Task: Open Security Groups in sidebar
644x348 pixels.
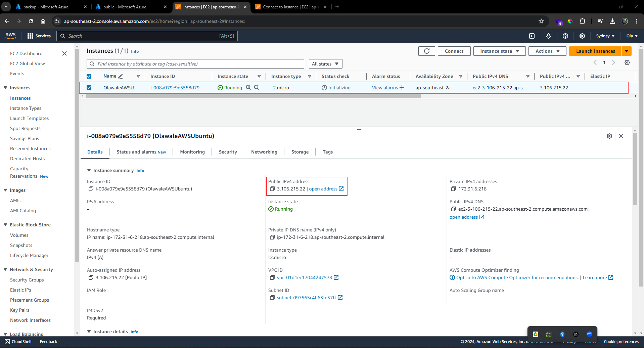Action: point(27,280)
